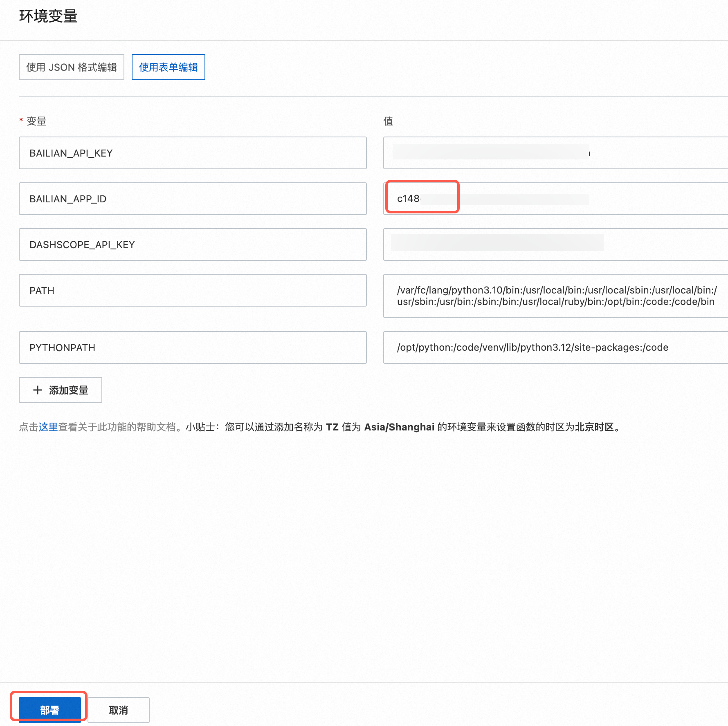Click the BAILIAN_APP_ID variable name field
The width and height of the screenshot is (728, 726).
[193, 199]
